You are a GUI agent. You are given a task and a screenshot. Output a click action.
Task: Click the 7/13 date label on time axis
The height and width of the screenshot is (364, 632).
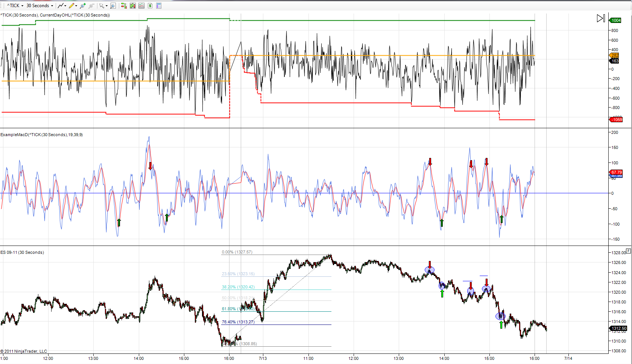tap(263, 358)
